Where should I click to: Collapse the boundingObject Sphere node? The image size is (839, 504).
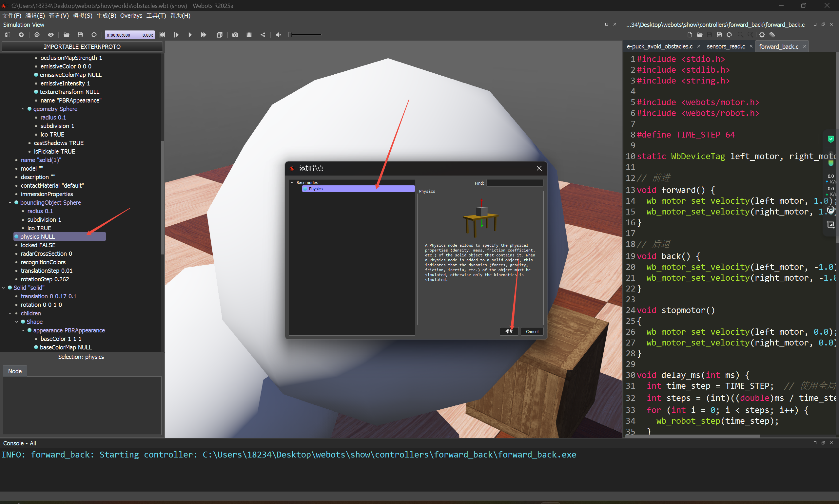point(10,203)
